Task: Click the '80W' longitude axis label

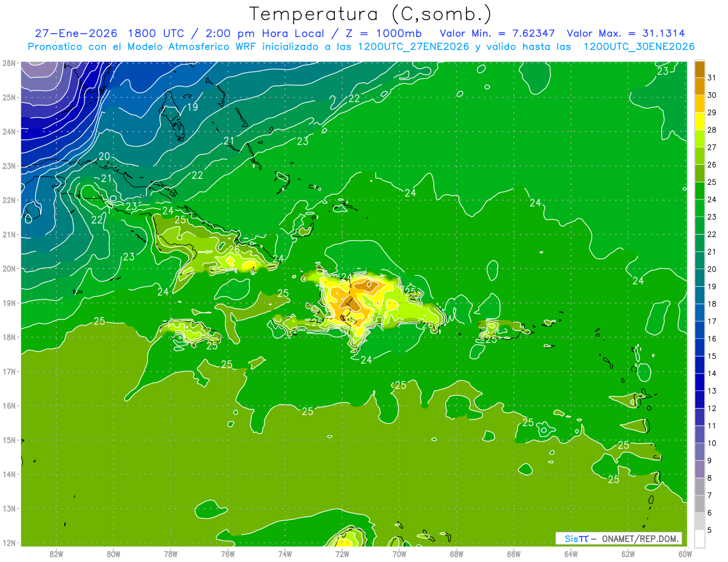Action: [113, 554]
